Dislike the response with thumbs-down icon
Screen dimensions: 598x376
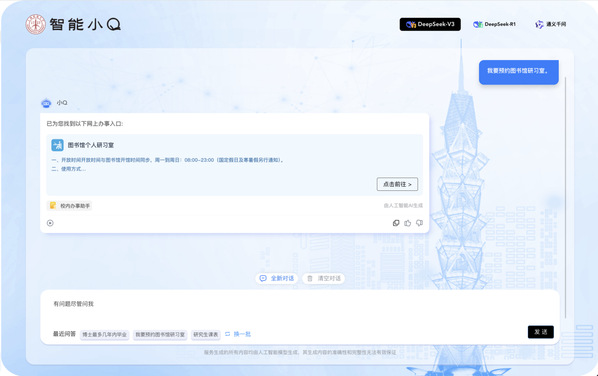420,223
